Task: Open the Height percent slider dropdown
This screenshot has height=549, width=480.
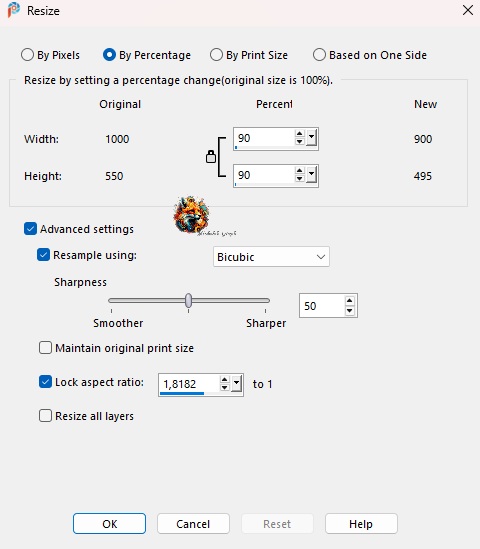Action: [x=311, y=175]
